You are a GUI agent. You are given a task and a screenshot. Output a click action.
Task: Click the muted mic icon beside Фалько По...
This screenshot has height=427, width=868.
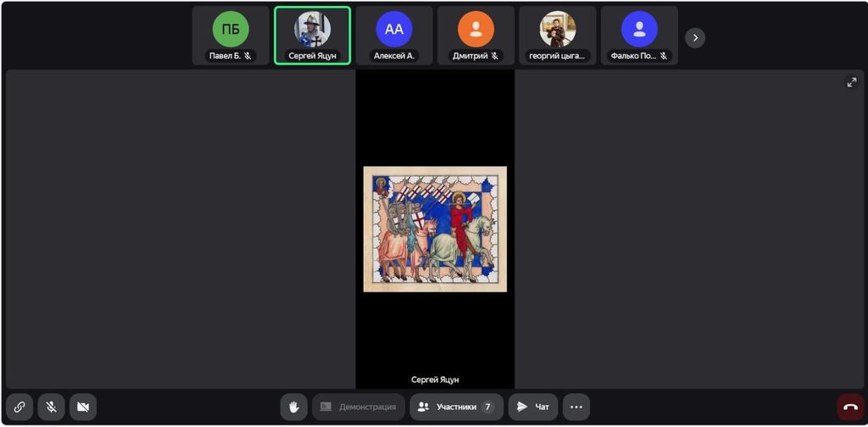pos(663,56)
